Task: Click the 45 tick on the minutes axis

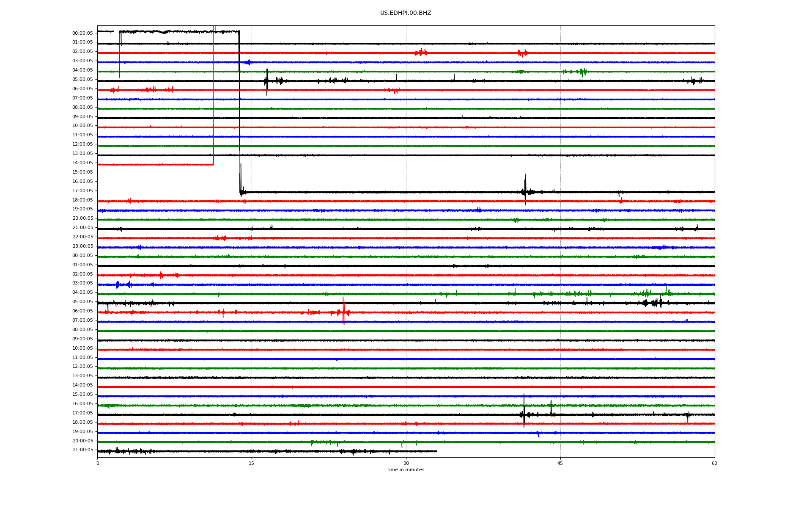Action: point(560,463)
